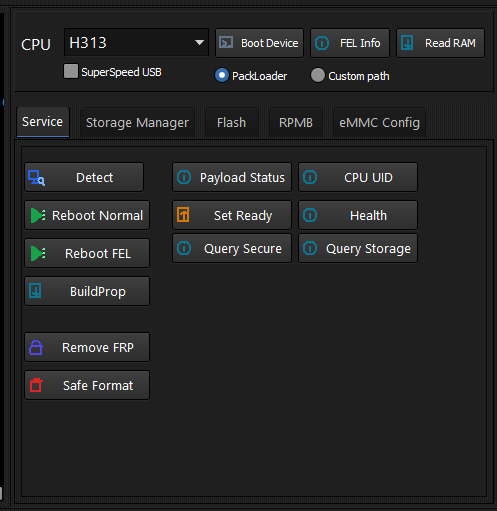Click the Read RAM download icon
The width and height of the screenshot is (497, 511).
(407, 43)
